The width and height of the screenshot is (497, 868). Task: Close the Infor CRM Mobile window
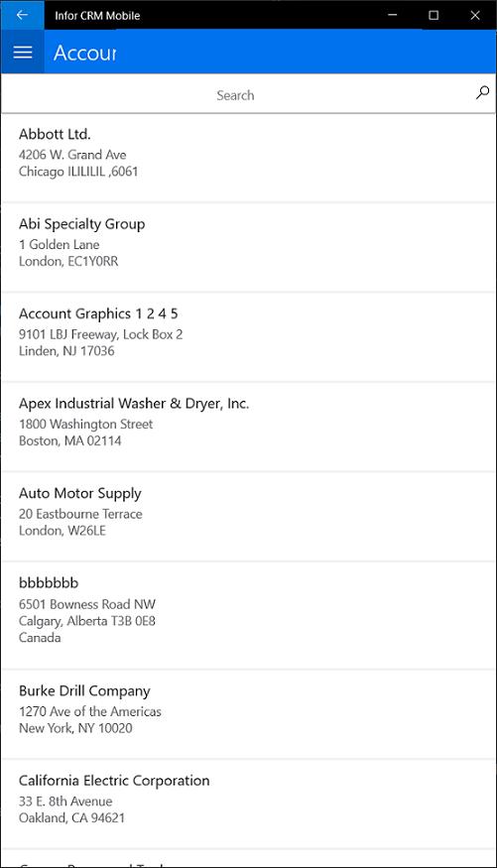474,15
